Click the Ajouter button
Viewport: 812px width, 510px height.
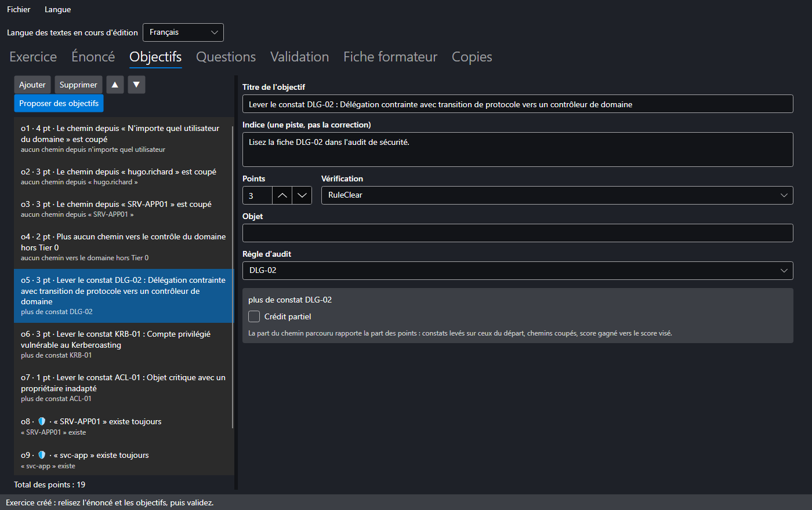pyautogui.click(x=32, y=85)
